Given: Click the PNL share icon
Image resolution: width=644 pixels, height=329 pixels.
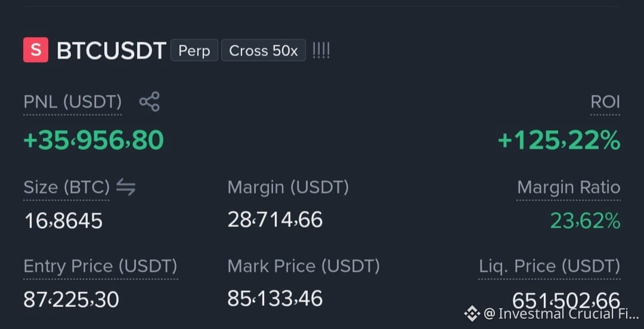Looking at the screenshot, I should click(x=150, y=102).
